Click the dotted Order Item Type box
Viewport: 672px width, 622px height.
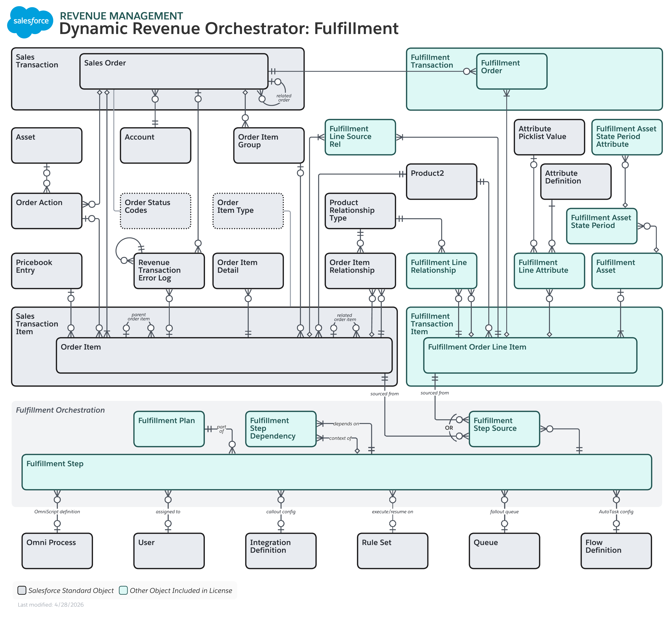(x=248, y=211)
